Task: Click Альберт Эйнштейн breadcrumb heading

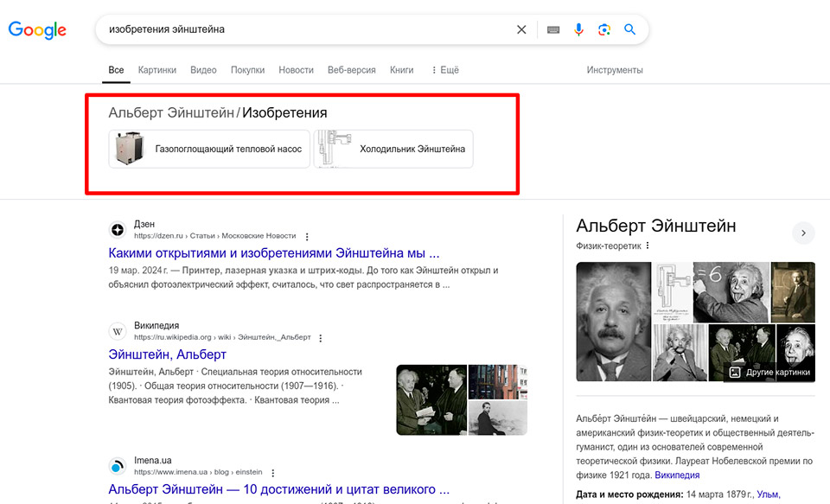Action: click(171, 112)
